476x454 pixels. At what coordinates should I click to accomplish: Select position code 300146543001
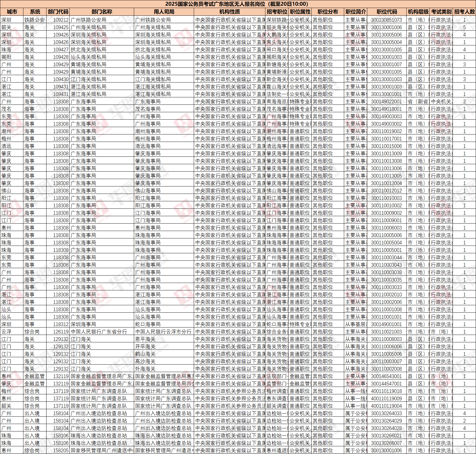386,376
